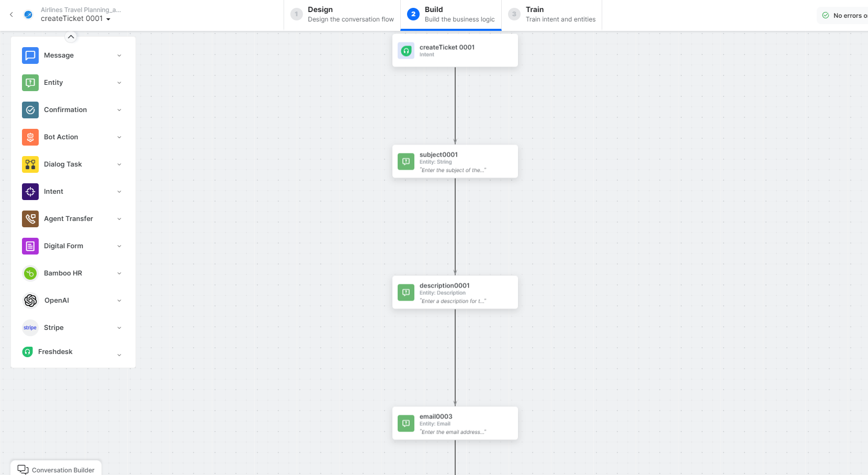868x475 pixels.
Task: Click the Dialog Task icon
Action: tap(30, 164)
